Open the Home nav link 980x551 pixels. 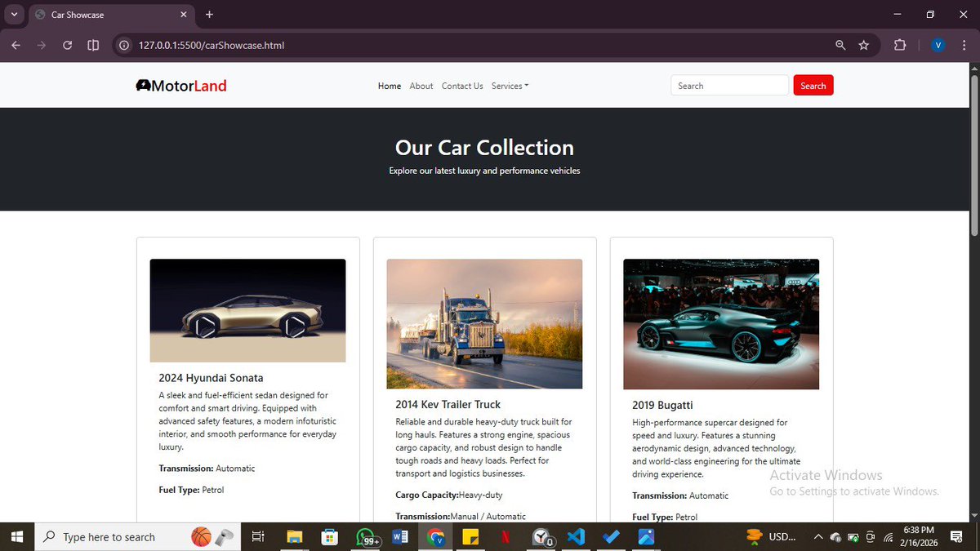click(390, 86)
